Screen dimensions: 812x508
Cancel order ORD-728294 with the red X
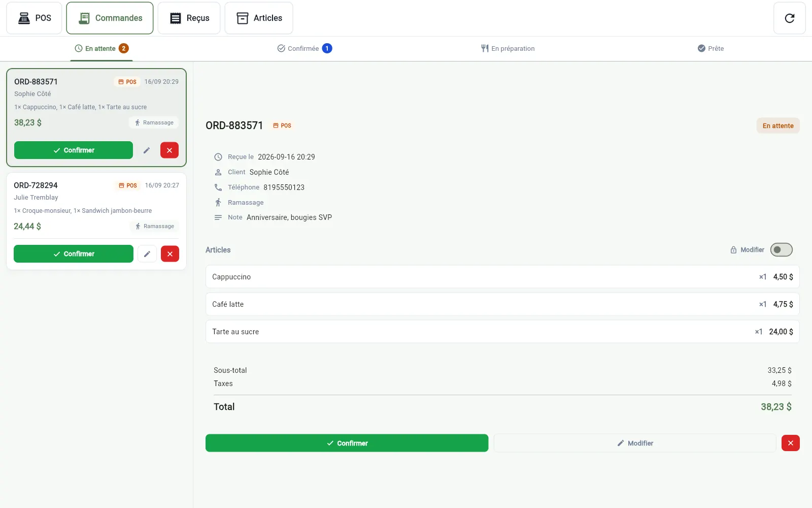coord(170,254)
